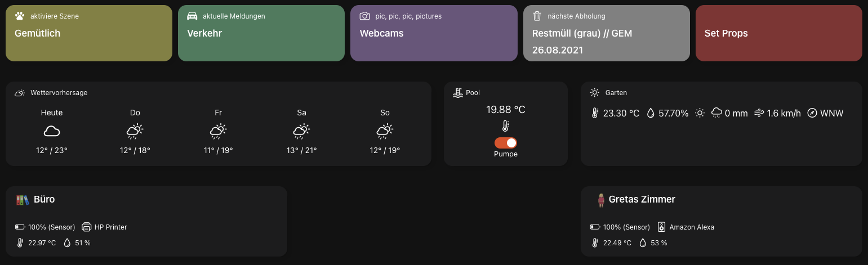
Task: Click the trash can icon for next pickup
Action: (537, 16)
